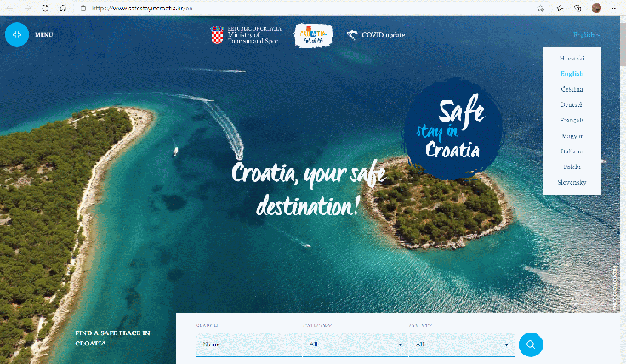Select Slovensky language
This screenshot has height=364, width=626.
pos(572,182)
